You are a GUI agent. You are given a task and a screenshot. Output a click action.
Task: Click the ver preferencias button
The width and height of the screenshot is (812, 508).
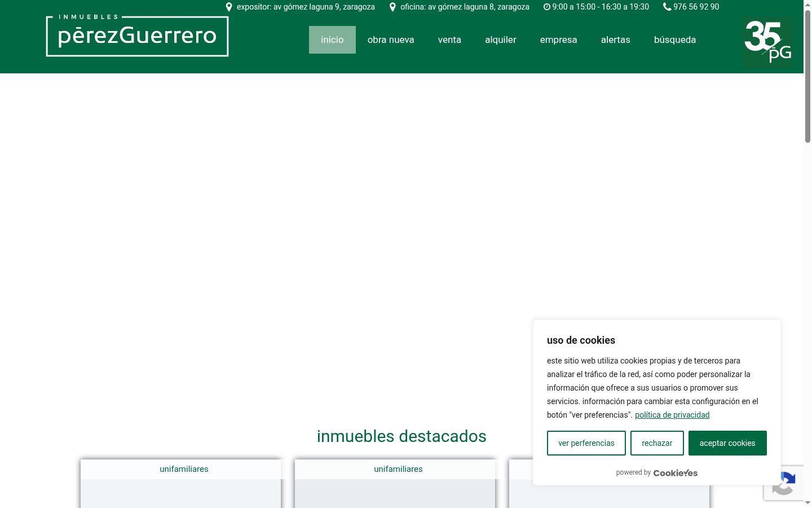point(586,443)
